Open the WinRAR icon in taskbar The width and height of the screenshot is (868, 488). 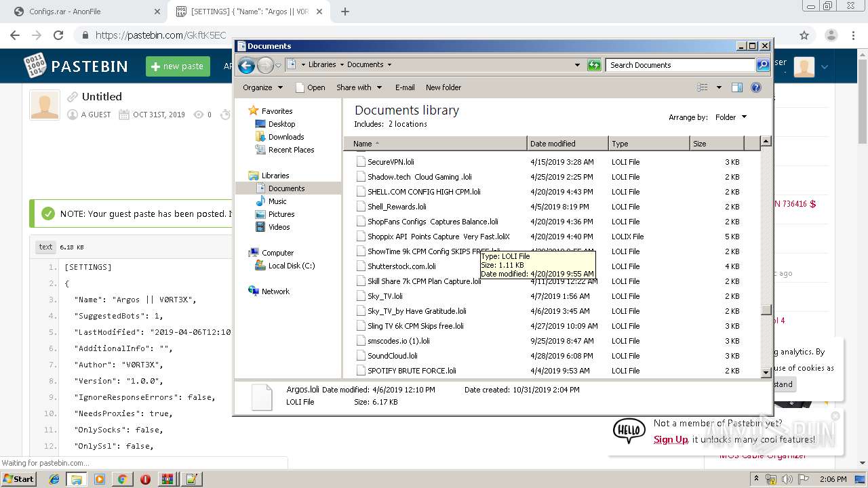coord(167,479)
